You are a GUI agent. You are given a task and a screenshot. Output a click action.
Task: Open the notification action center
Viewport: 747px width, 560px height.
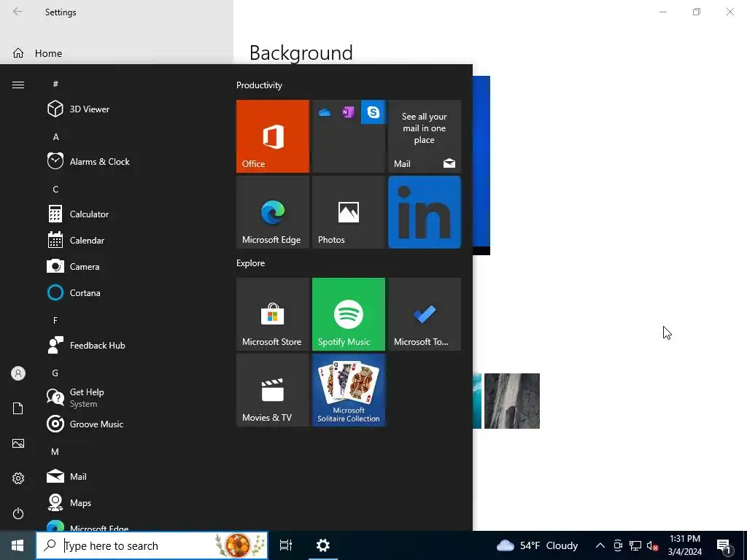724,545
